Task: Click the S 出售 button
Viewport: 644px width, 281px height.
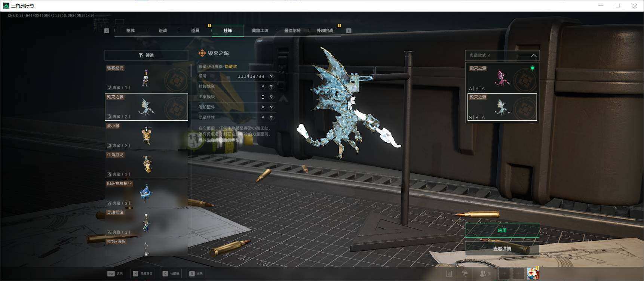Action: click(196, 274)
